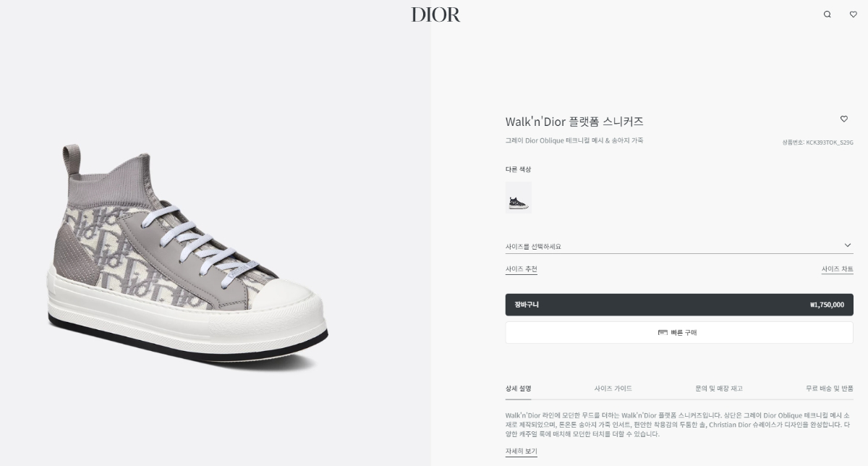Expand the 사이즈를 선택하세요 size dropdown
Image resolution: width=868 pixels, height=466 pixels.
click(x=679, y=246)
